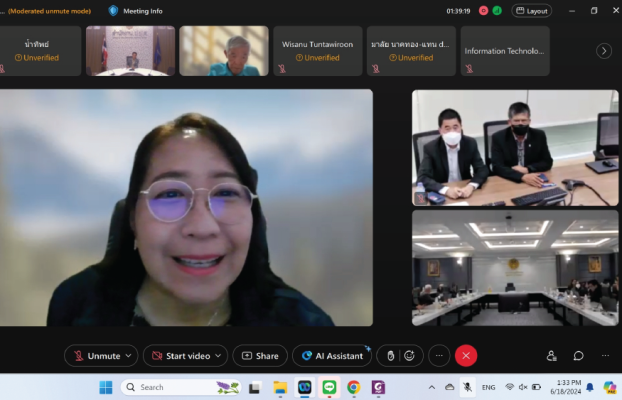Image resolution: width=622 pixels, height=400 pixels.
Task: Select the Information Technolo... participant tile
Action: click(x=505, y=51)
